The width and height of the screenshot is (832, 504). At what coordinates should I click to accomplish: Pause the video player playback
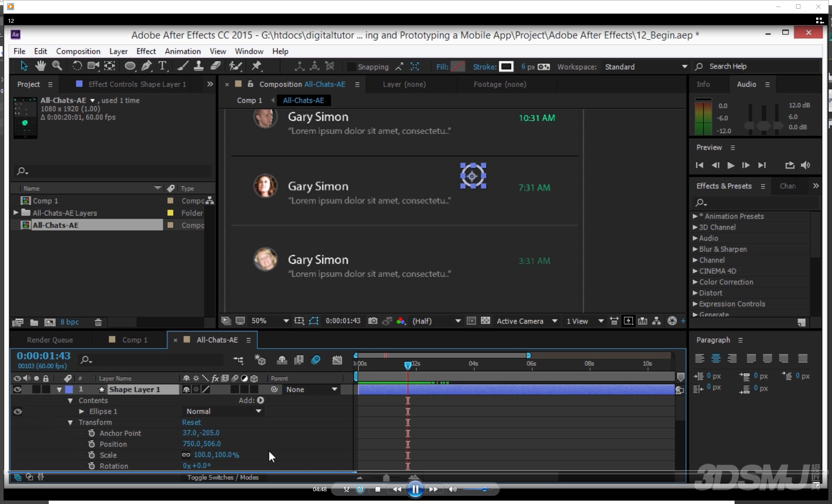click(415, 489)
